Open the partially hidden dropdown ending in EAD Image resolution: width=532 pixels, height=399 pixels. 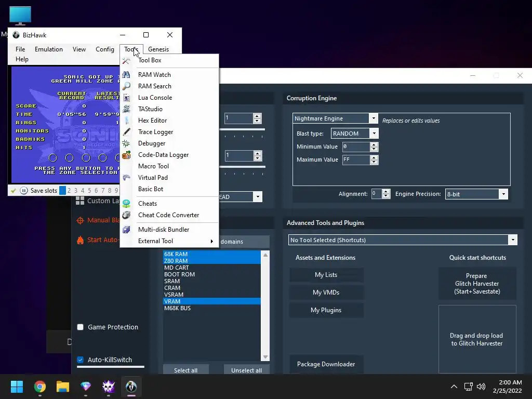pos(258,197)
